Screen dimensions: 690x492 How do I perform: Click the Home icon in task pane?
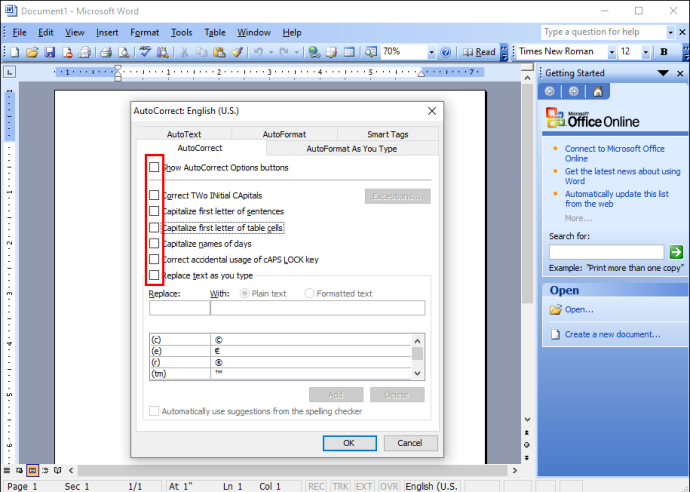597,91
